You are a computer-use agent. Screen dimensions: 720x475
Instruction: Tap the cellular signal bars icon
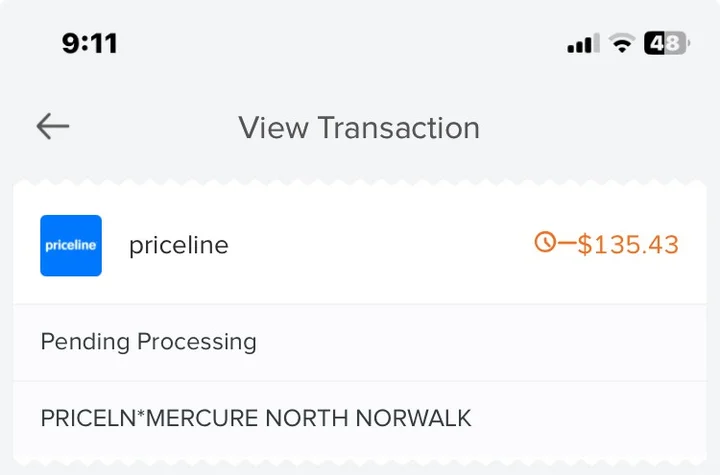tap(583, 43)
